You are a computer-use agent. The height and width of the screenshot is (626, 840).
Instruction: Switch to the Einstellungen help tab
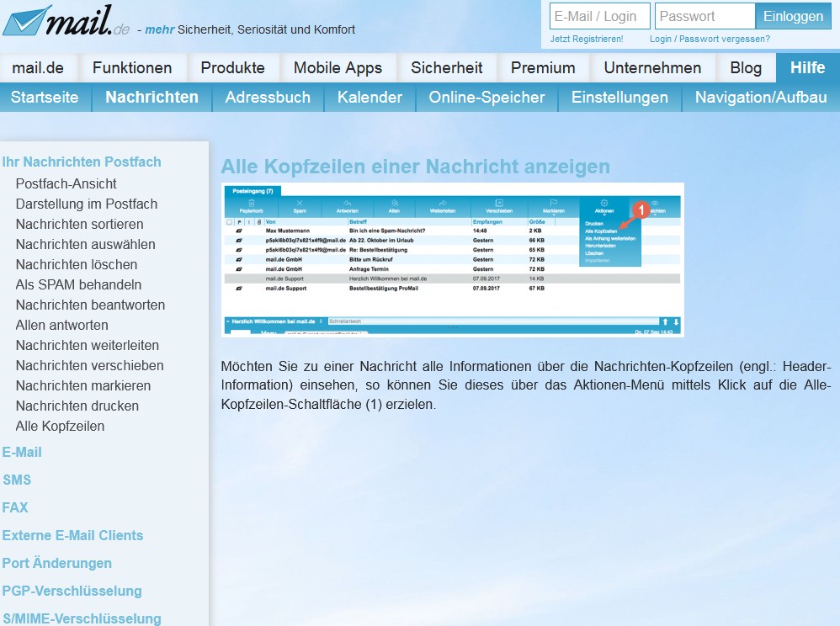(x=619, y=97)
